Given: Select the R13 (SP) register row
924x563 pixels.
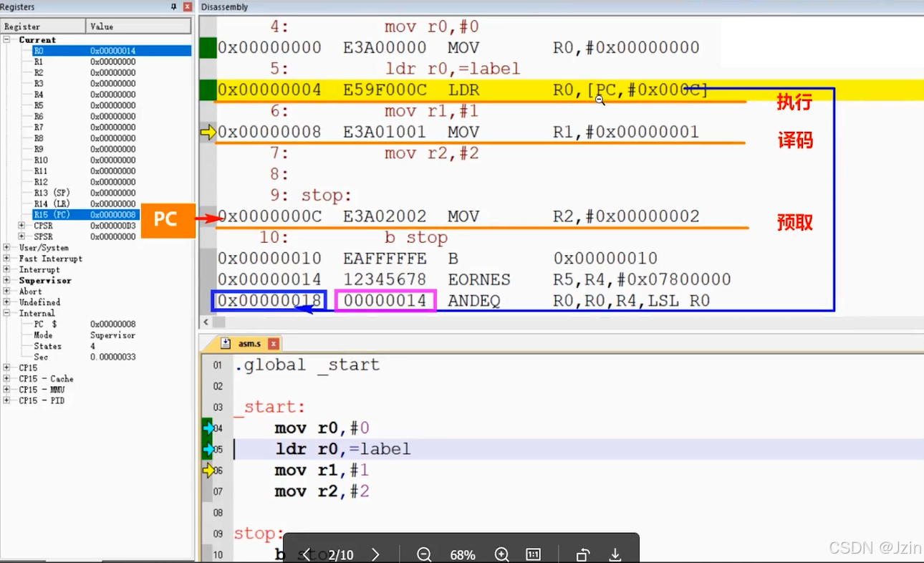Looking at the screenshot, I should [112, 193].
